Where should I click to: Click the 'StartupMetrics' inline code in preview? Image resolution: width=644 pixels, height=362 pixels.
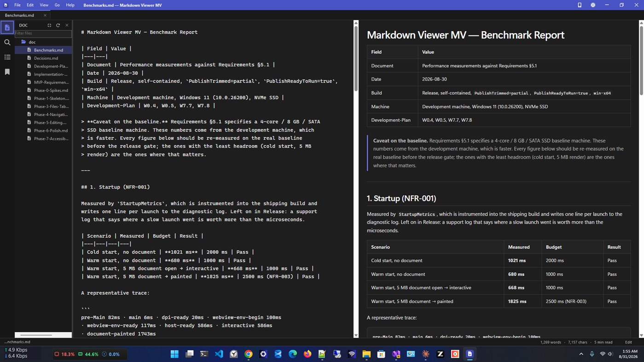417,214
